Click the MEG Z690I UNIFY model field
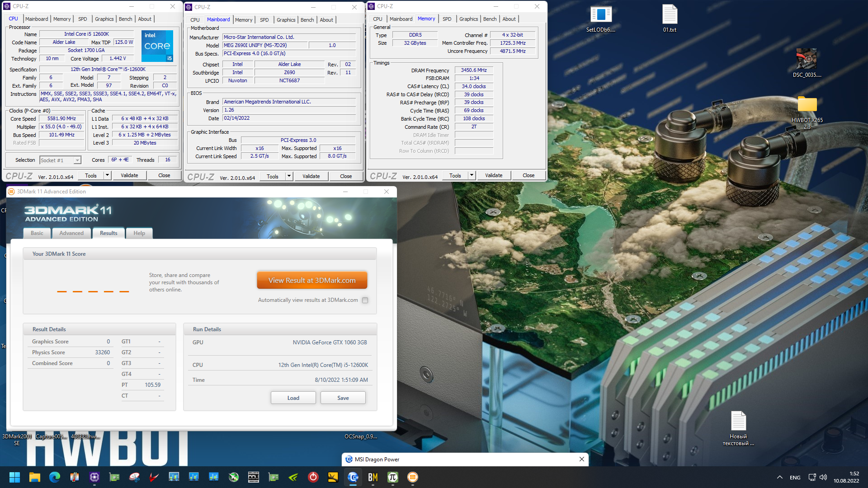Image resolution: width=868 pixels, height=488 pixels. (264, 45)
